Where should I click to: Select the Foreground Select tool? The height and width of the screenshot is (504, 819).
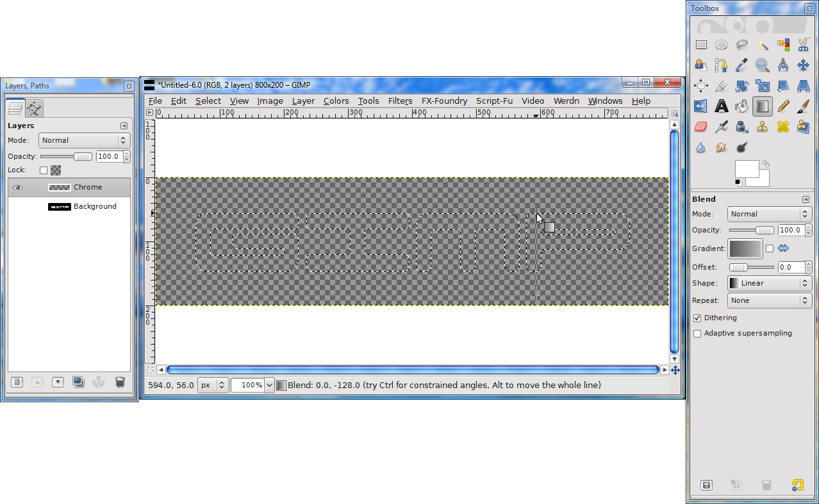point(701,65)
